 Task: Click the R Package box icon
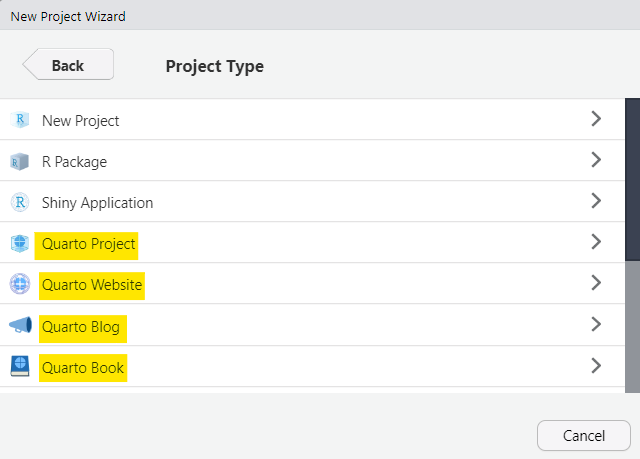(20, 162)
